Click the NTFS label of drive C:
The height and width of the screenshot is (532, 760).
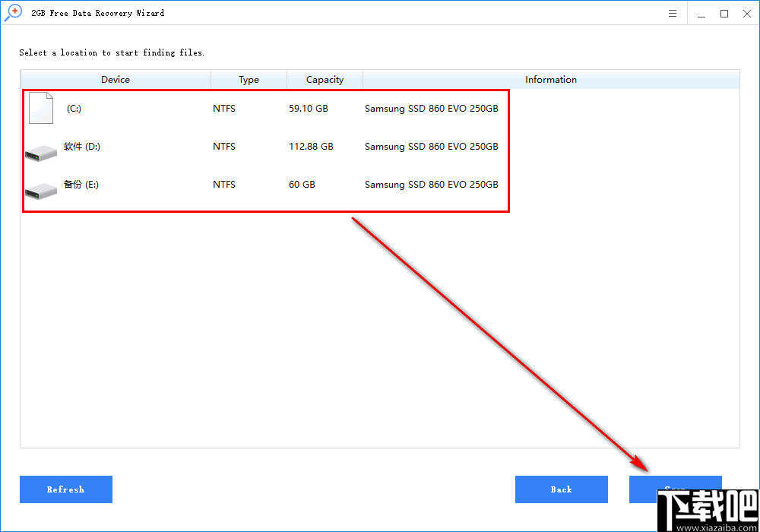click(x=223, y=108)
